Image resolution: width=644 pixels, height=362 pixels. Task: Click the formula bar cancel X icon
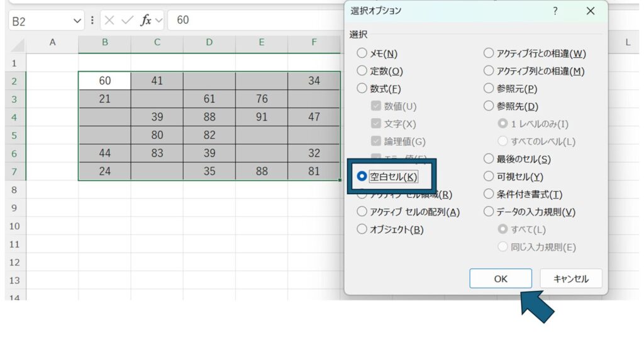point(109,20)
